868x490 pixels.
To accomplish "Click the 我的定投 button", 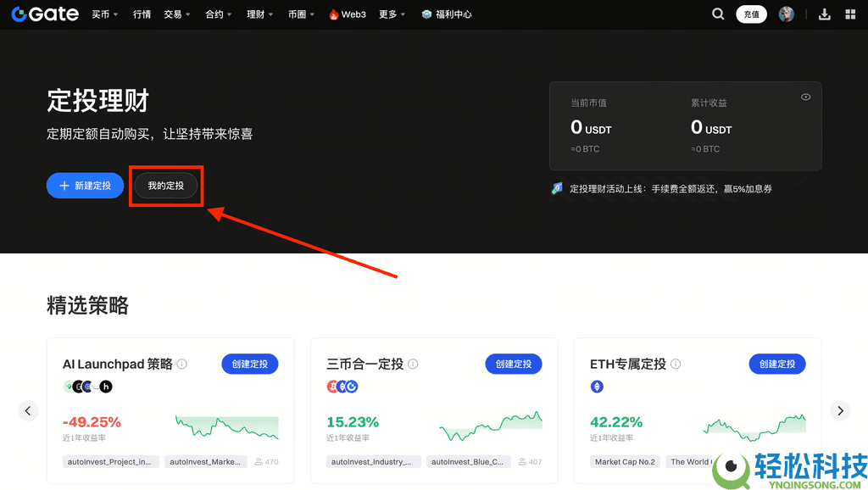I will click(165, 185).
